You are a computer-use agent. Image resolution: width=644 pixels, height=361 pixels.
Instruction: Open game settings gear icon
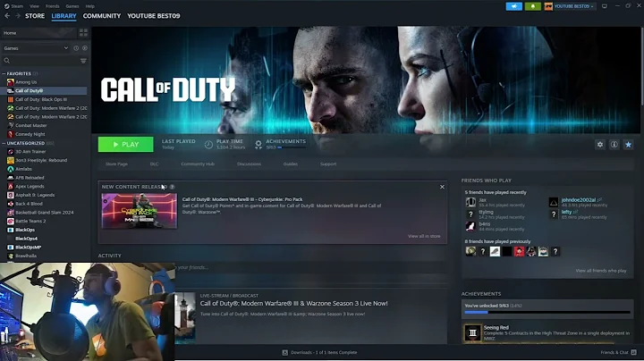pyautogui.click(x=600, y=145)
